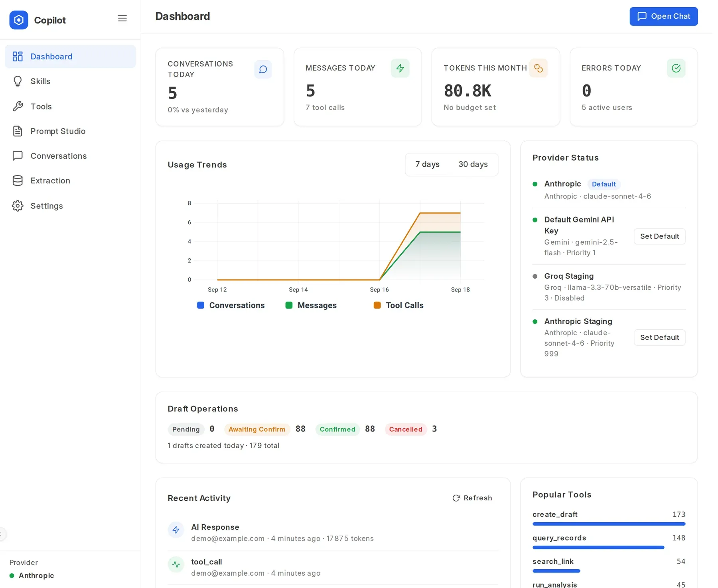Open Settings from the sidebar
The image size is (718, 588).
(70, 206)
